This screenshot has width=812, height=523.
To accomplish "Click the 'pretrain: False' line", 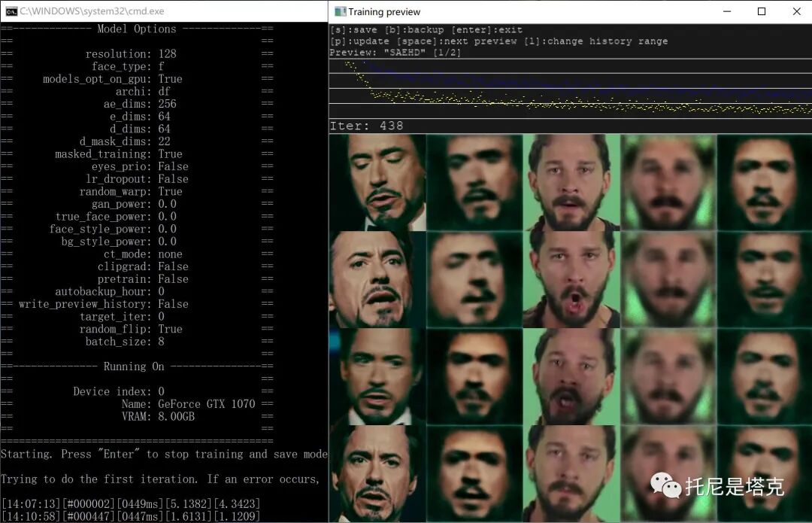I will (143, 279).
